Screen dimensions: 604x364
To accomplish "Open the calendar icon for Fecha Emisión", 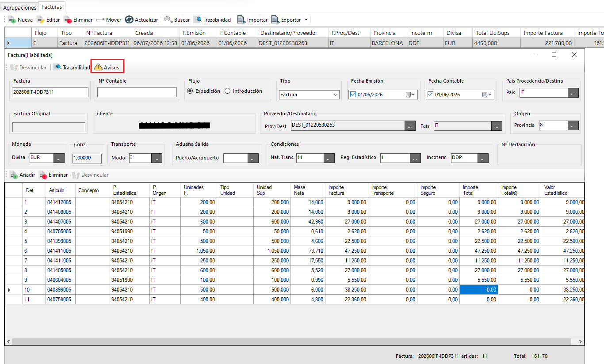I will point(411,95).
